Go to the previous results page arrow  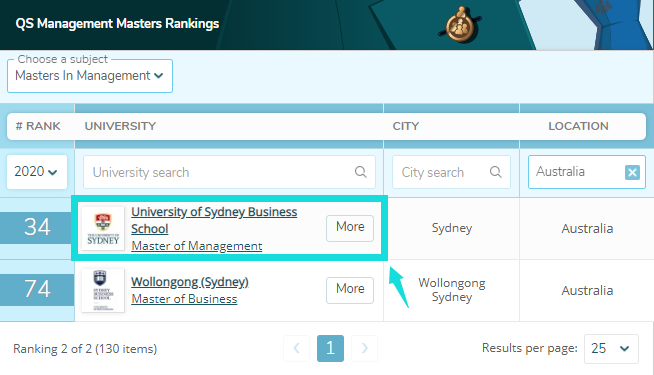(297, 348)
